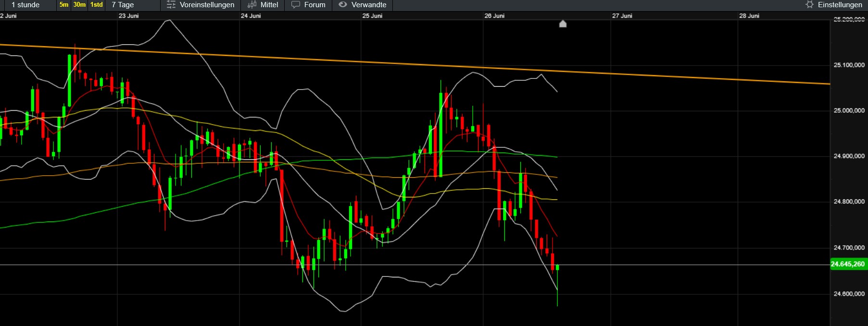Click the Voreinstellungen sliders icon
868x326 pixels.
pyautogui.click(x=171, y=5)
